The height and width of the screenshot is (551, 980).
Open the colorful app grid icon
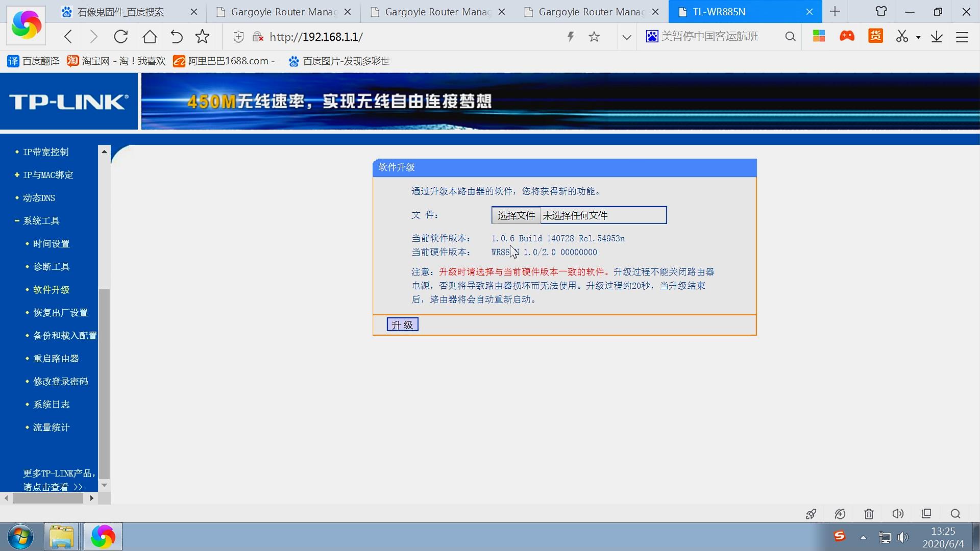[x=818, y=37]
